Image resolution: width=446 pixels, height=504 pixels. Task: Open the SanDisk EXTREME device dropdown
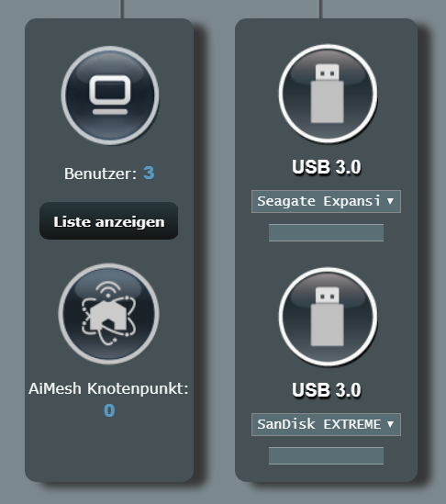coord(326,425)
